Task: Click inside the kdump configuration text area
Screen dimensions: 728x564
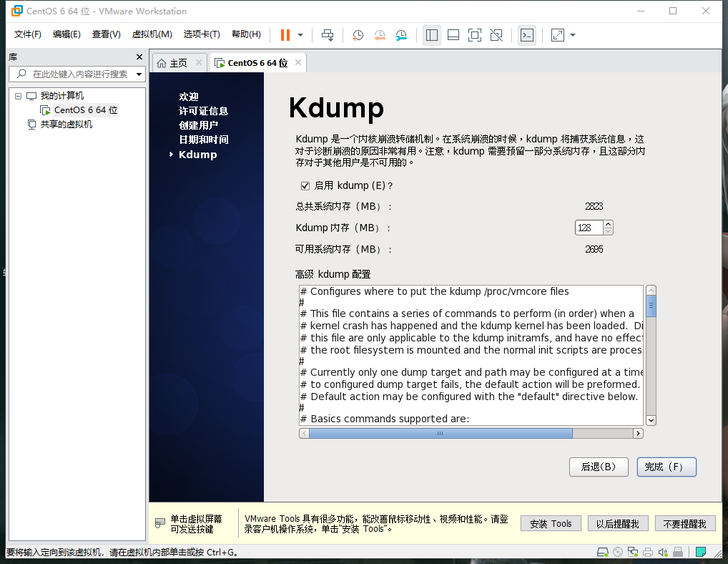Action: click(471, 355)
